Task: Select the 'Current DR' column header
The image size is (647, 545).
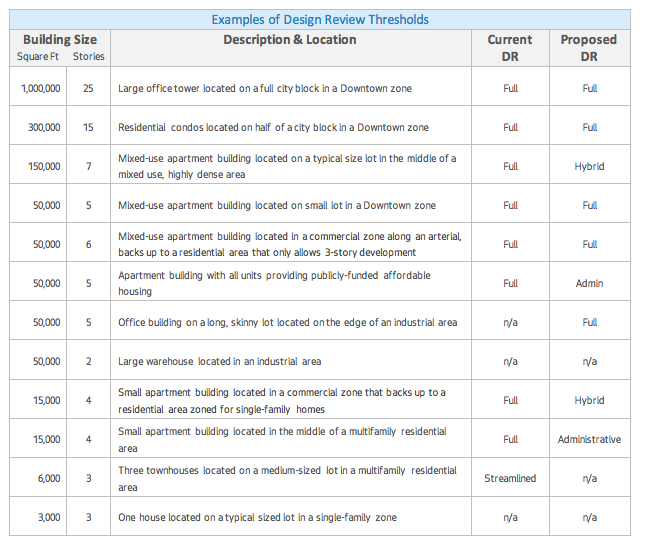Action: pyautogui.click(x=510, y=48)
